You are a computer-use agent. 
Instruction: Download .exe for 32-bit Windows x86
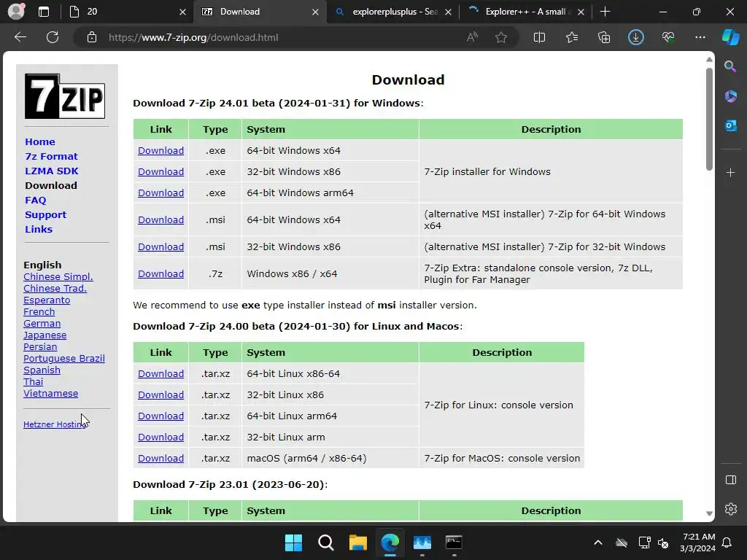coord(160,171)
